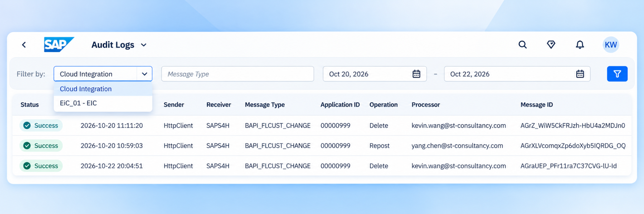Click message ID AGrXLVcomqxZp6doXyb5IQRDG_OQ
This screenshot has height=214, width=644.
573,146
